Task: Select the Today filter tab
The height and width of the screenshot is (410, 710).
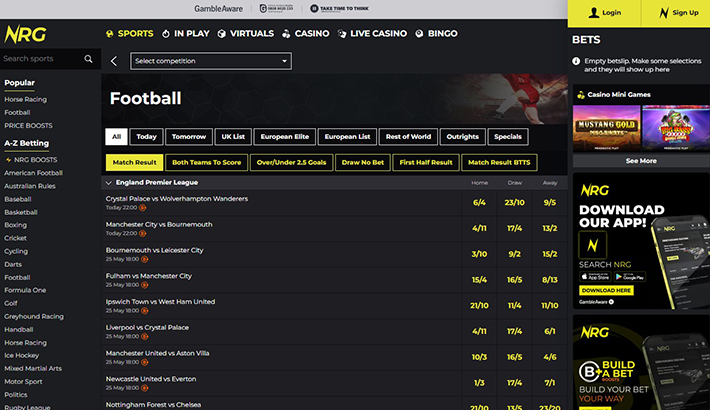Action: tap(146, 137)
